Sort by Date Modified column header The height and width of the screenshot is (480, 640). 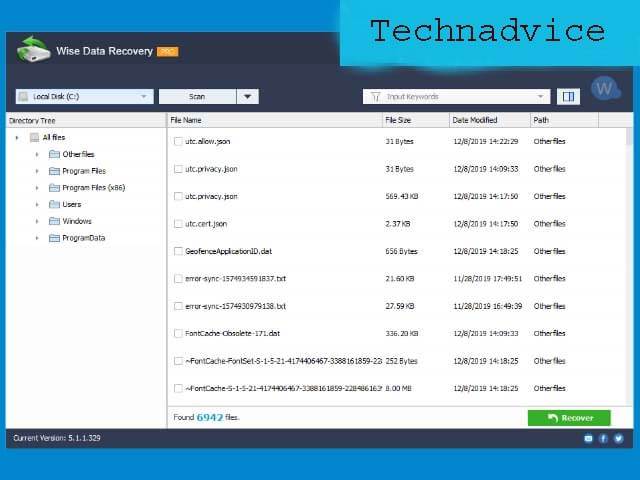(489, 120)
